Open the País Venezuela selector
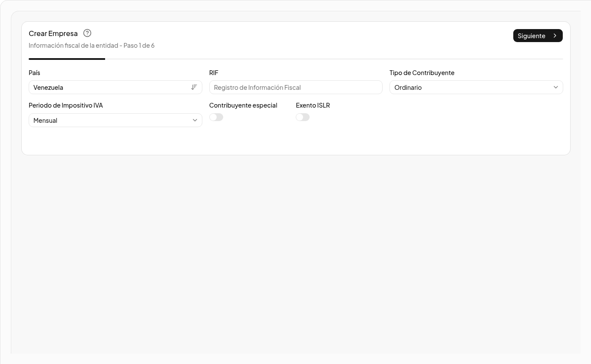Image resolution: width=591 pixels, height=364 pixels. click(116, 87)
